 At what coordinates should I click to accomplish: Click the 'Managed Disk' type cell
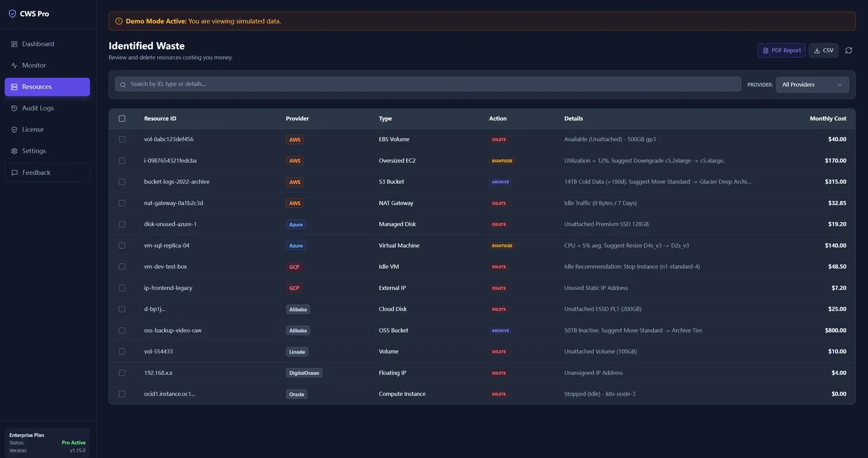tap(397, 224)
